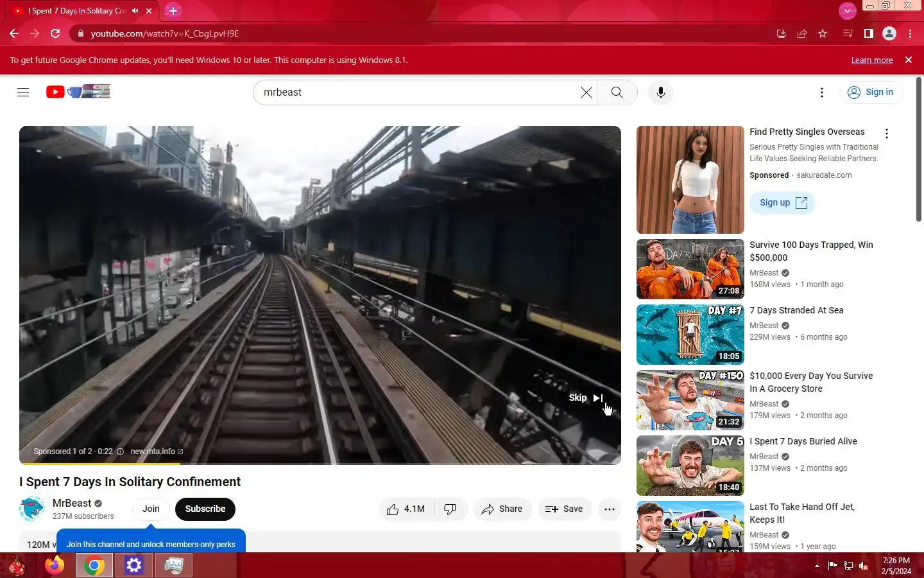Open sponsored ad options menu

(887, 134)
